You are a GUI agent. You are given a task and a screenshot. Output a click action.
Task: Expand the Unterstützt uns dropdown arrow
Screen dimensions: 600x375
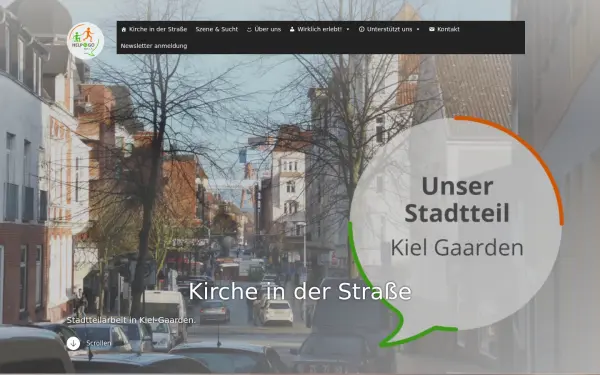coord(418,29)
